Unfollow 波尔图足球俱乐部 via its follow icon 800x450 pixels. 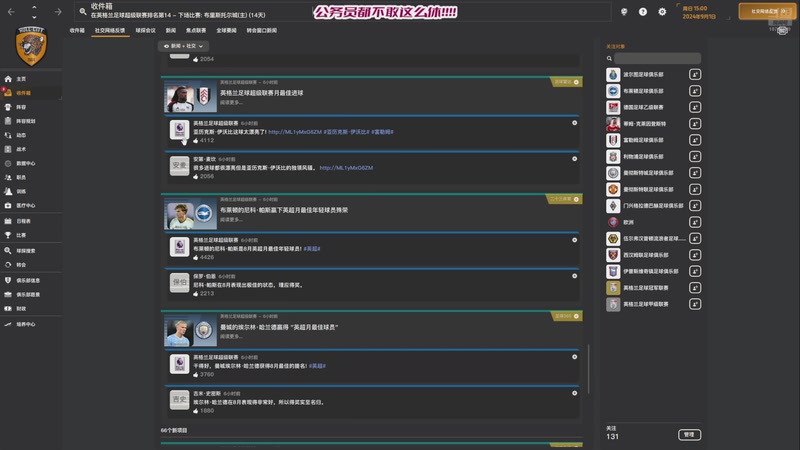pos(694,74)
